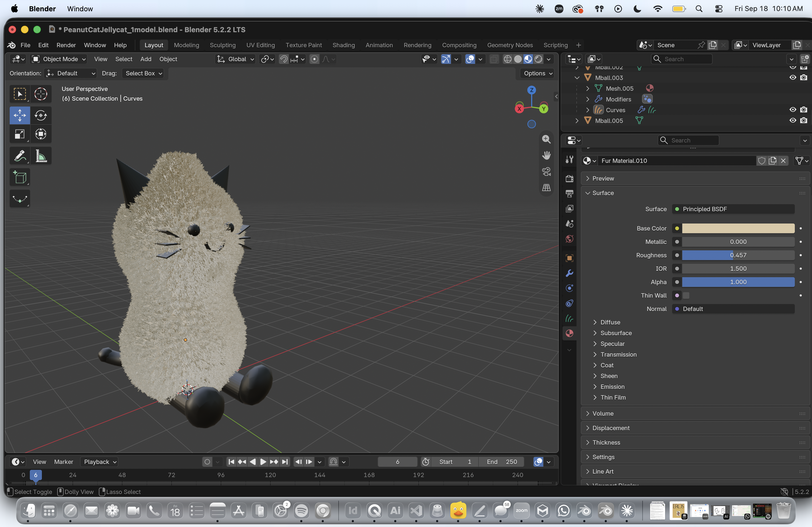
Task: Open the Object Constraints properties tab
Action: [x=569, y=303]
